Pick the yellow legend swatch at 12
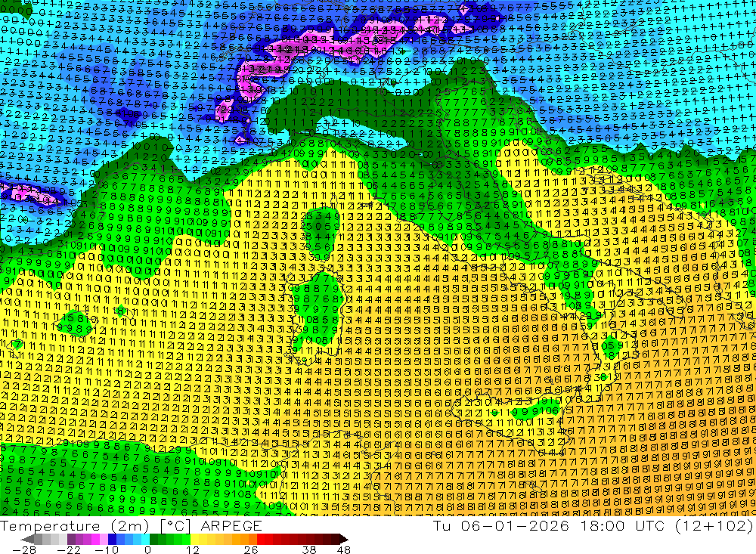This screenshot has width=756, height=554. click(195, 539)
